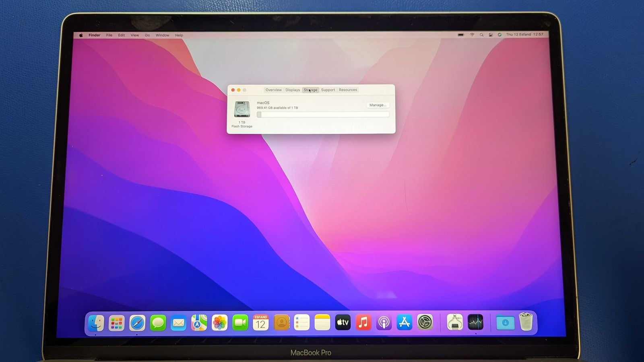The image size is (644, 362).
Task: Open the Help menu
Action: click(179, 35)
